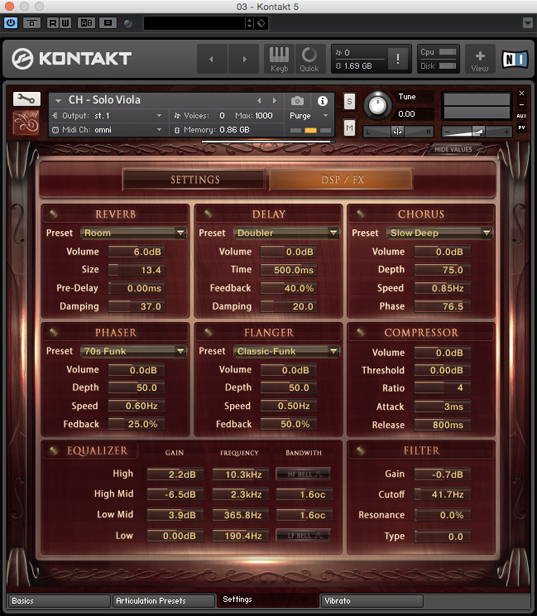537x616 pixels.
Task: Click the instrument volume slider
Action: point(477,132)
